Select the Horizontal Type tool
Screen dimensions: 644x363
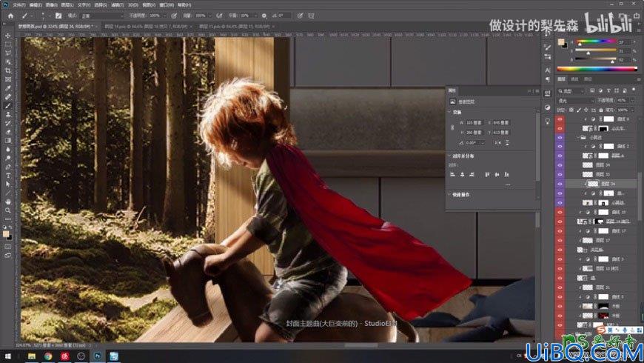coord(8,176)
